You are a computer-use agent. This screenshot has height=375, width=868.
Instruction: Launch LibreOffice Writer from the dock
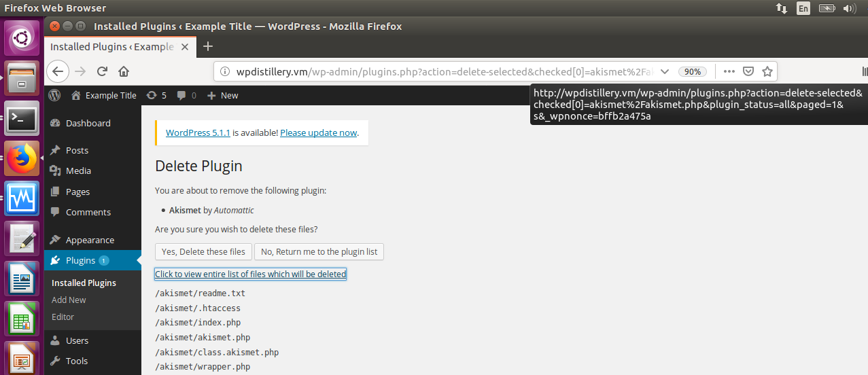point(22,279)
